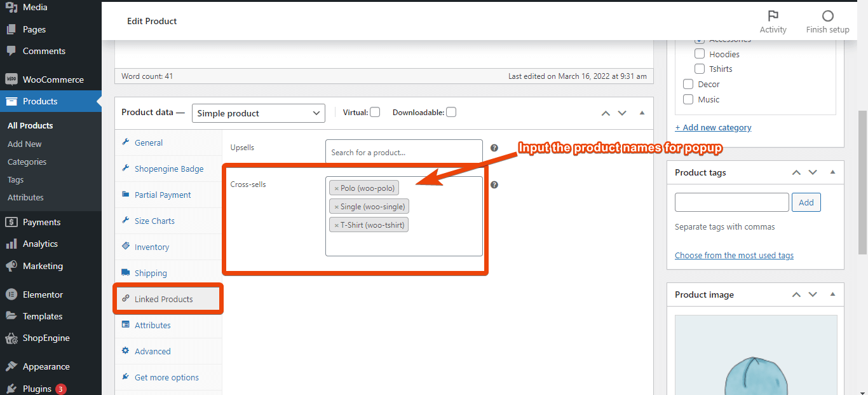Click the Add tag button
Image resolution: width=868 pixels, height=395 pixels.
[806, 202]
